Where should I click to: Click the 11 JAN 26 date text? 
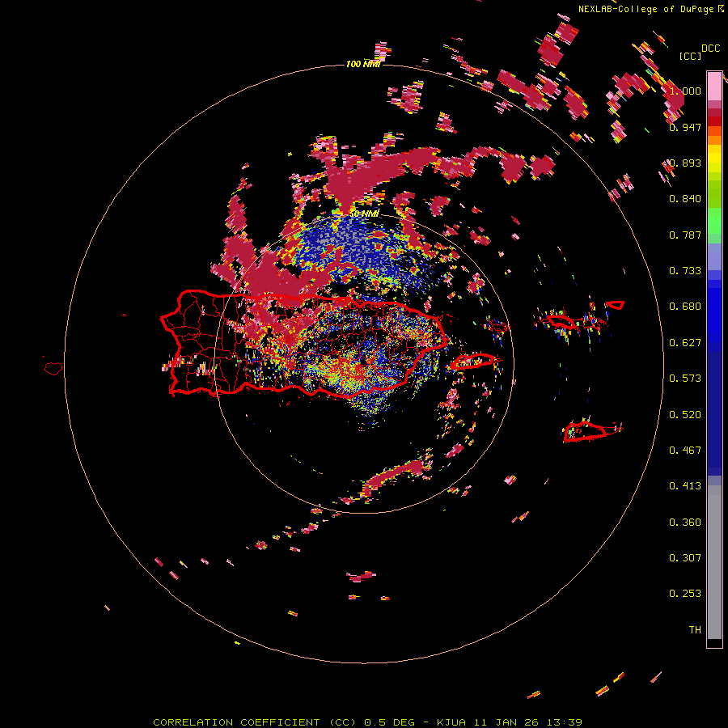[509, 722]
